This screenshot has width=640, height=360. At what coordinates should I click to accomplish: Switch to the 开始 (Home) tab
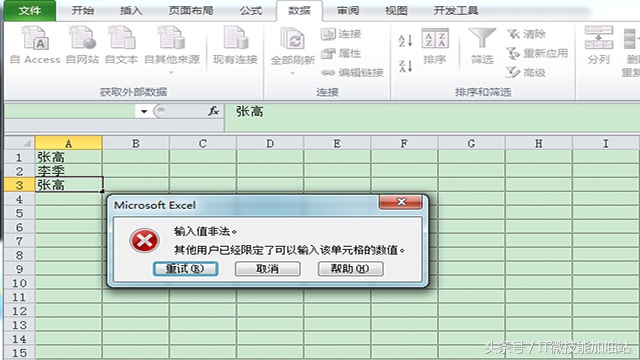(83, 11)
